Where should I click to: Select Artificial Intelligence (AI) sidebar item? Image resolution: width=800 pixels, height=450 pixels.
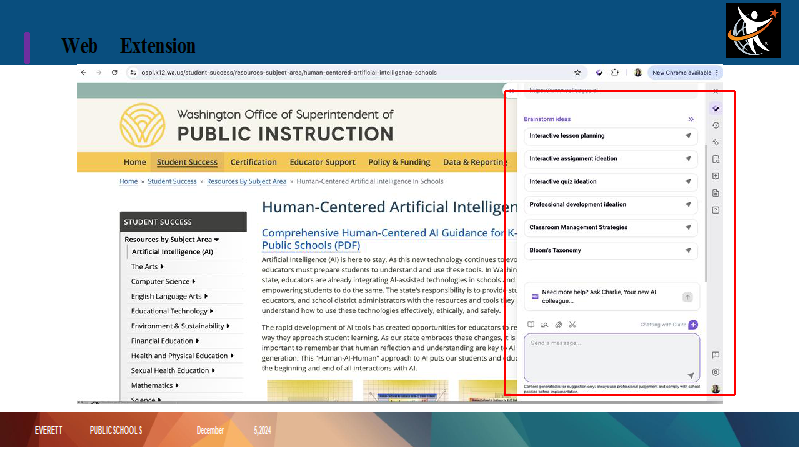click(x=172, y=252)
